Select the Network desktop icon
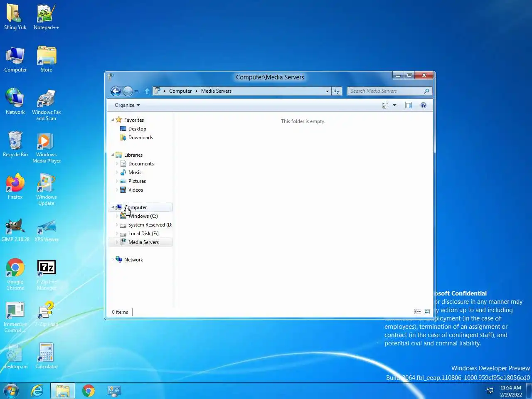Screen dimensions: 532x399 (x=15, y=102)
